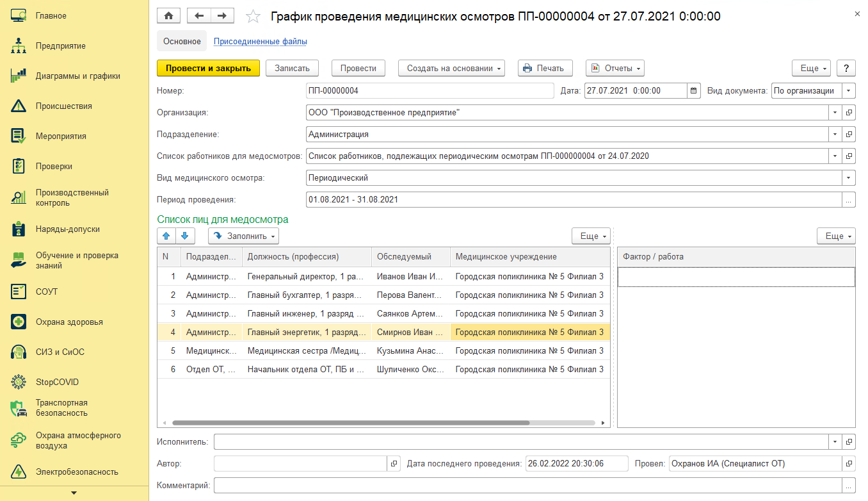868x501 pixels.
Task: Open the Электробезопасность icon
Action: pyautogui.click(x=19, y=472)
